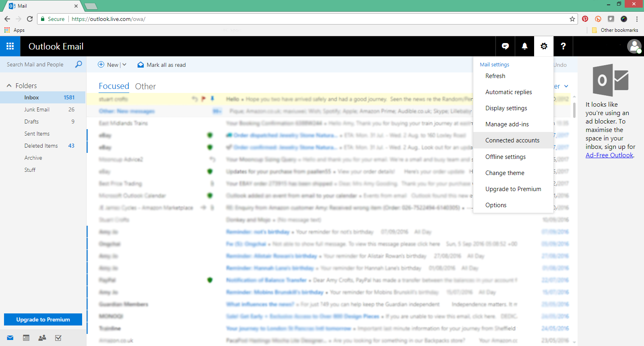Switch to the Other inbox tab
Image resolution: width=644 pixels, height=346 pixels.
(x=145, y=86)
